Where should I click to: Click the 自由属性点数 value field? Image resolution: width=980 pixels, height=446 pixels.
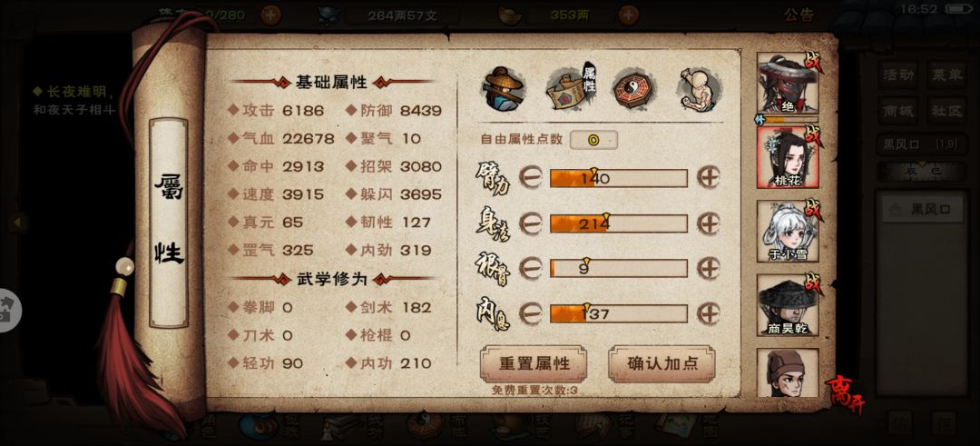click(593, 140)
